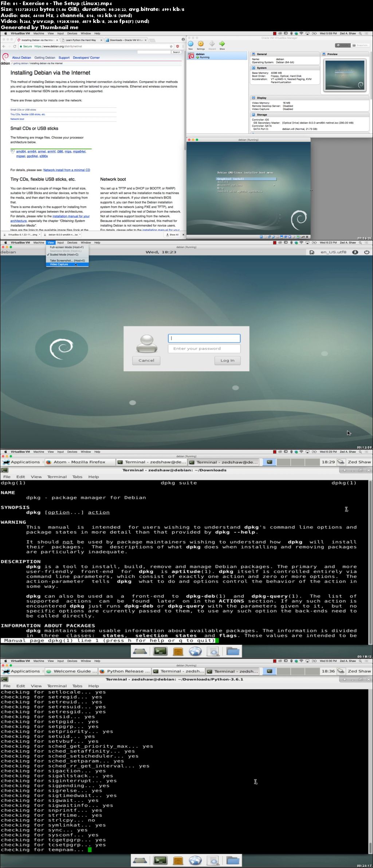Click the New VM icon in VirtualBox Manager

[x=191, y=44]
